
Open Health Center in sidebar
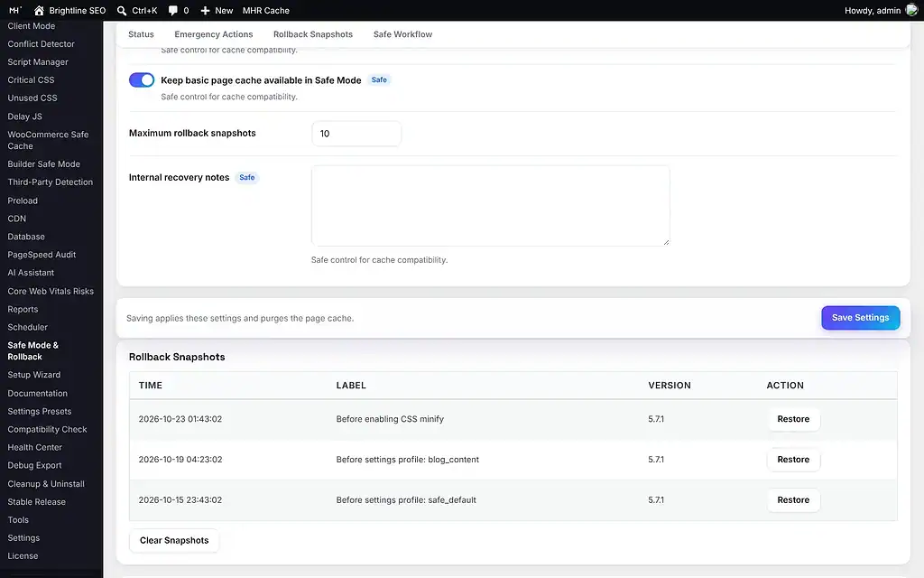coord(35,447)
